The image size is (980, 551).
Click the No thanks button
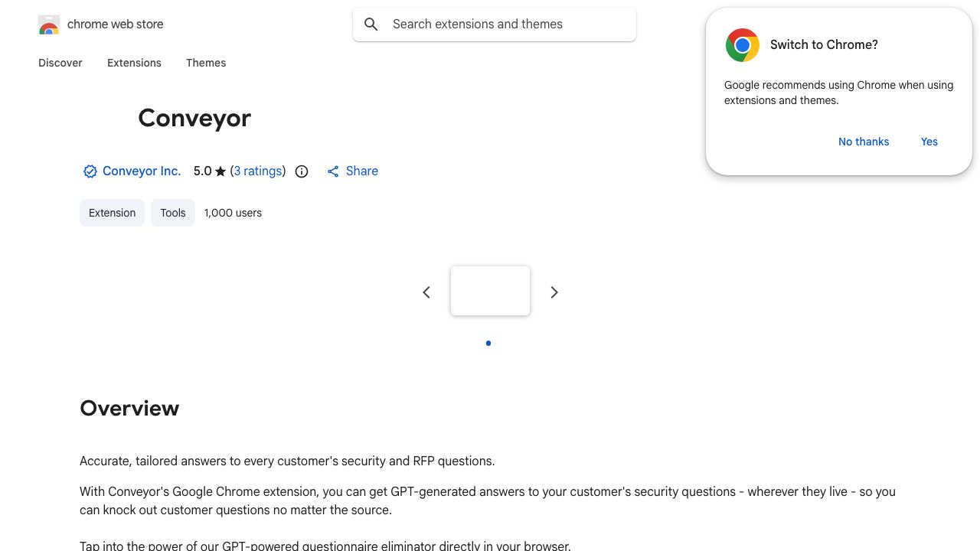(864, 142)
